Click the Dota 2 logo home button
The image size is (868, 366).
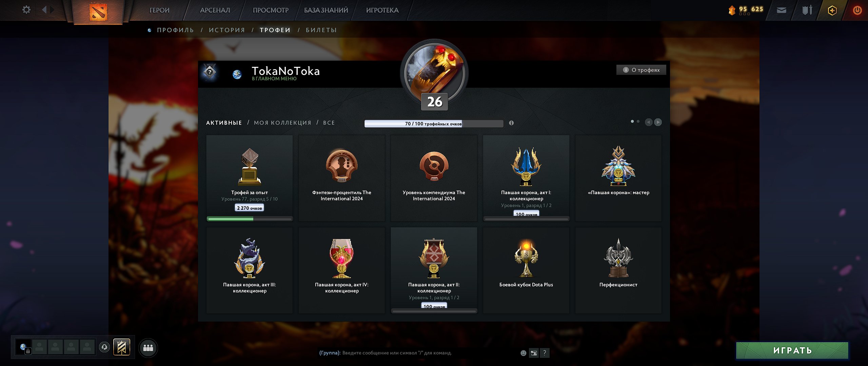point(98,12)
